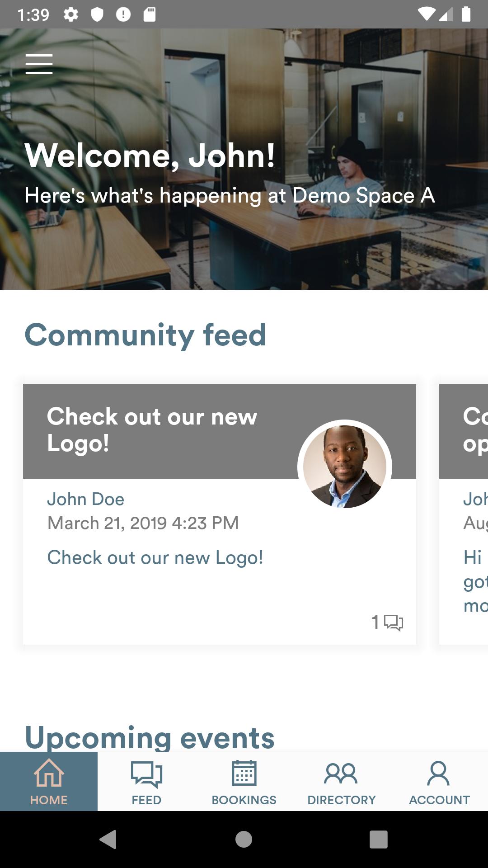Open the partially visible second feed card
The height and width of the screenshot is (868, 488).
[464, 514]
